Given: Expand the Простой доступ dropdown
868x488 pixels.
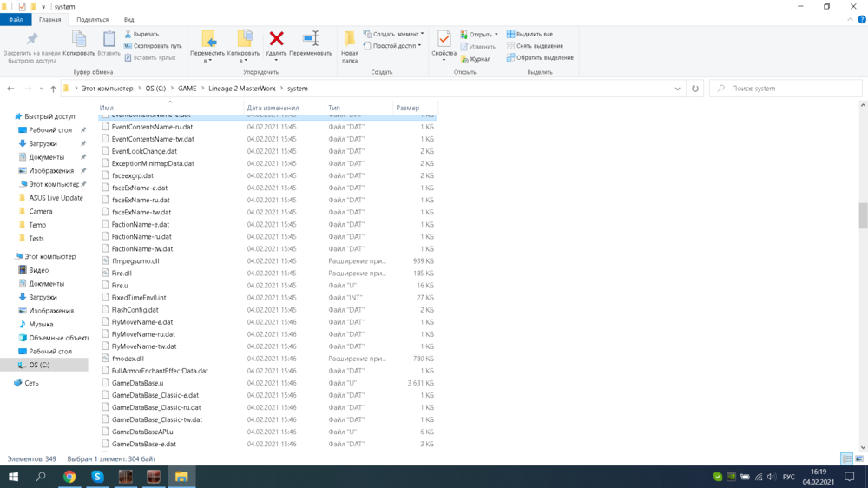Looking at the screenshot, I should (393, 46).
